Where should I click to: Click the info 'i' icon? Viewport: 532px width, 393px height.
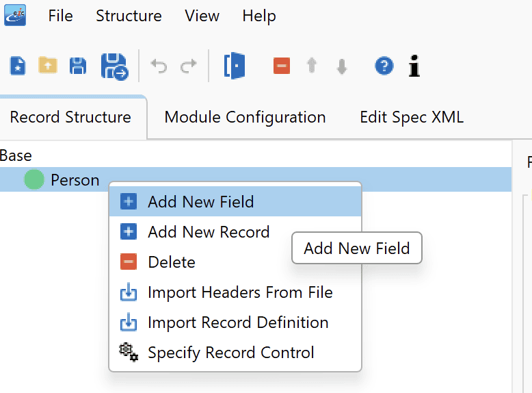pyautogui.click(x=414, y=66)
